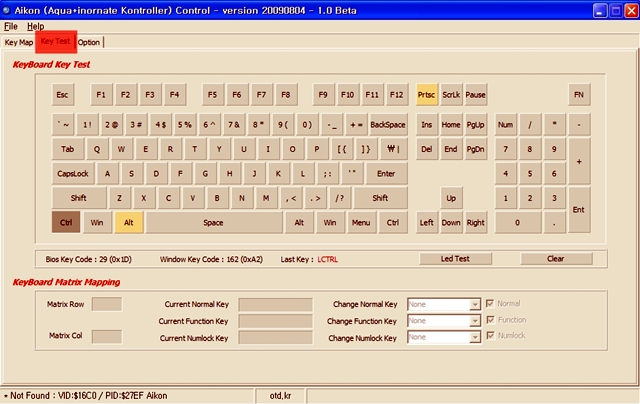Click the Matrix Row field

pos(107,304)
